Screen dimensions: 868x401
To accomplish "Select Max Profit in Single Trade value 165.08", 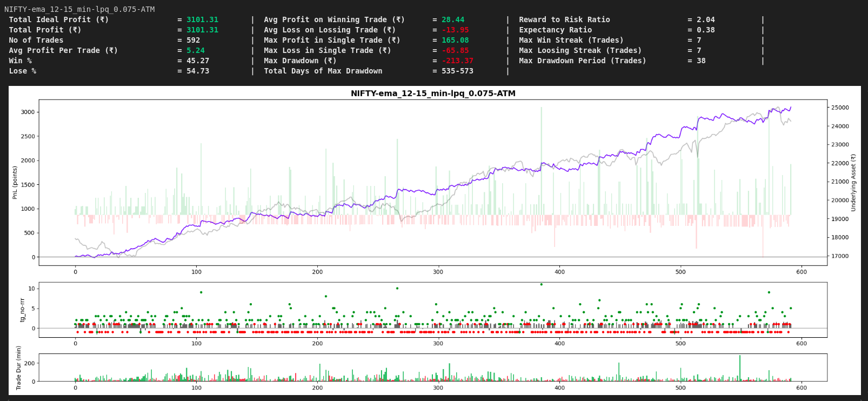I will pyautogui.click(x=455, y=40).
